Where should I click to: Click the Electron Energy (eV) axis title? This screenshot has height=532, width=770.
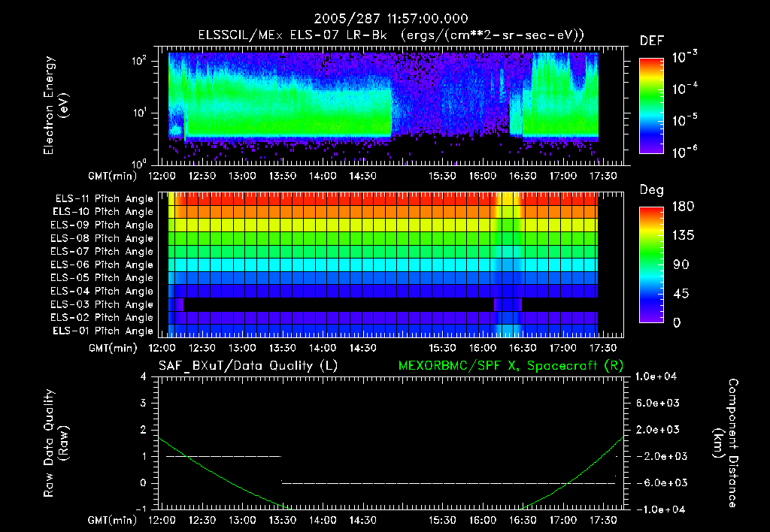click(x=56, y=105)
